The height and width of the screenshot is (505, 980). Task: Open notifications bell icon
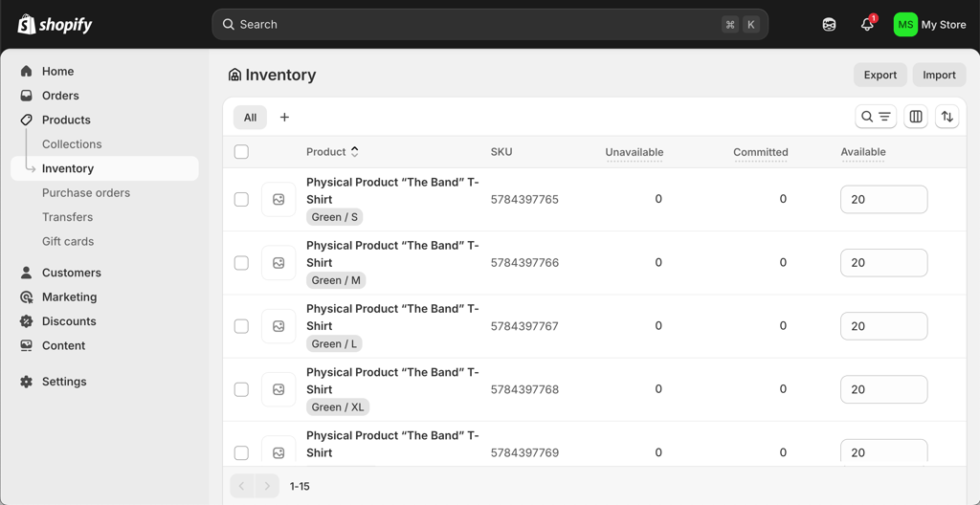[x=867, y=24]
